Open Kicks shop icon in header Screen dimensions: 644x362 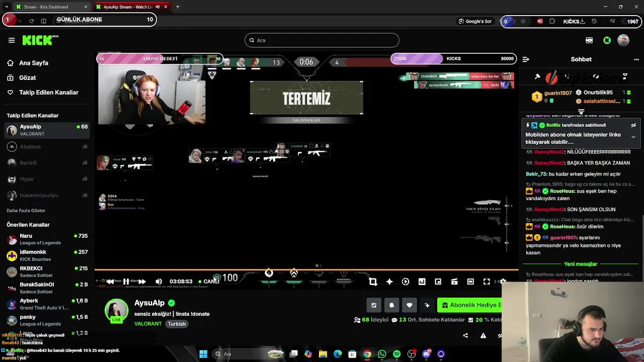[x=589, y=40]
